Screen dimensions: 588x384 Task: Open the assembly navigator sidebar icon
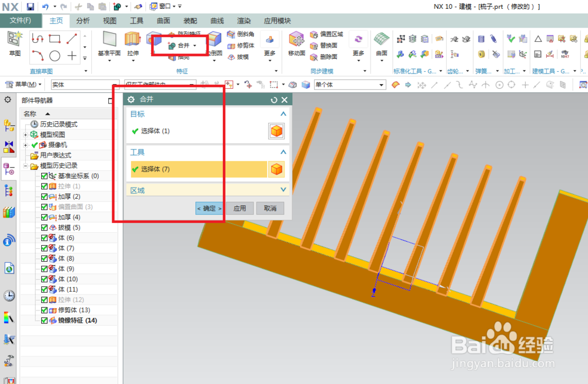[x=9, y=126]
